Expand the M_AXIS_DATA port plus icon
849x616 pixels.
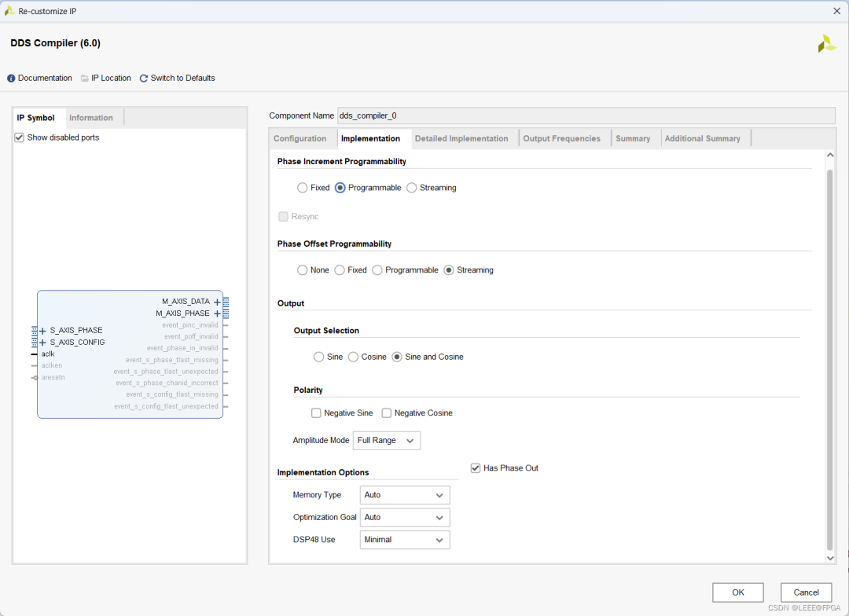coord(217,302)
